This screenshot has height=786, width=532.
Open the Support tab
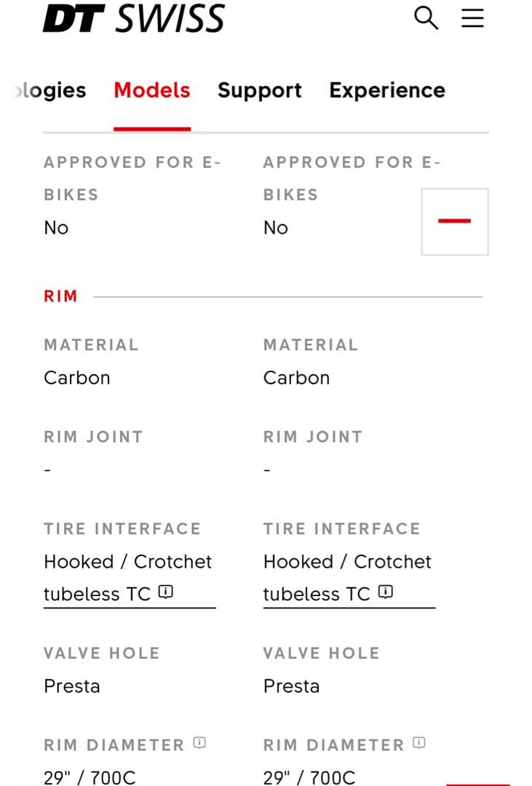click(x=259, y=90)
